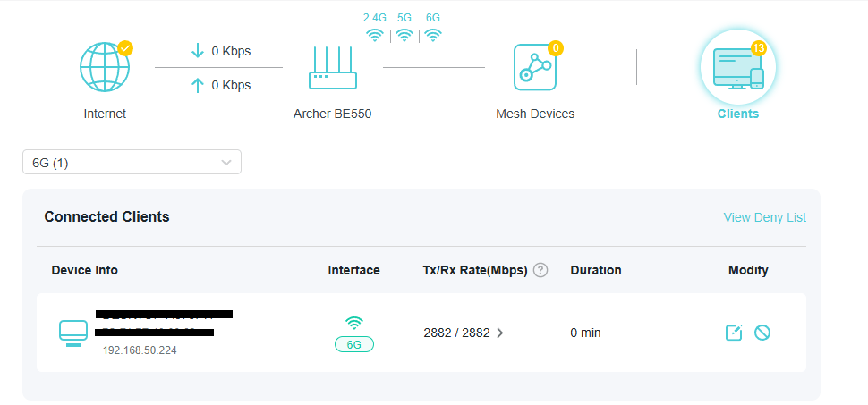This screenshot has width=868, height=405.
Task: Open the Clients monitor icon
Action: coord(738,68)
